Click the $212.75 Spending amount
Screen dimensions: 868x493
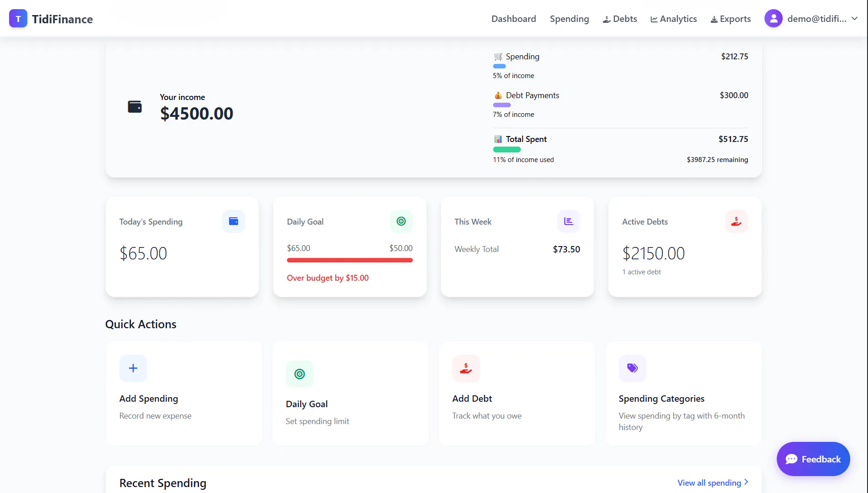click(x=734, y=57)
